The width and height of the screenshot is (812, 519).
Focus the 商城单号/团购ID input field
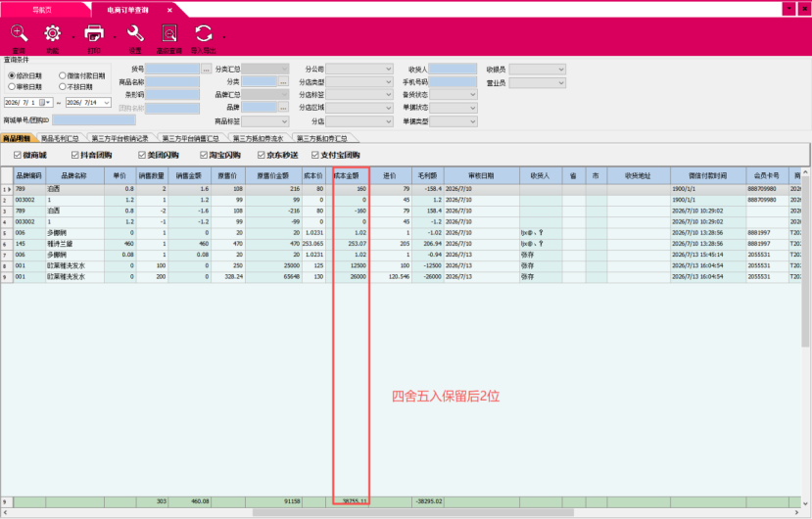pos(94,120)
